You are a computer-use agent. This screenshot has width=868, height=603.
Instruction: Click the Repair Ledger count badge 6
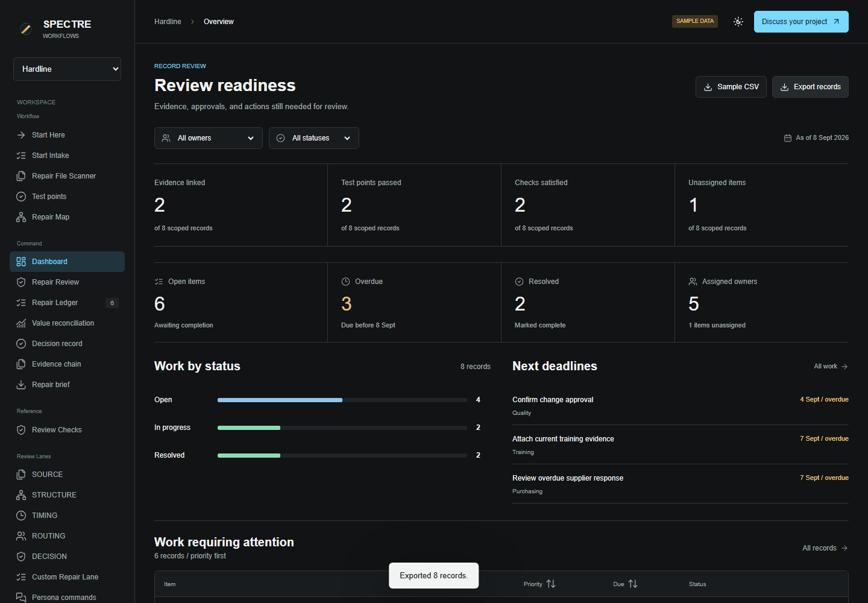(112, 303)
